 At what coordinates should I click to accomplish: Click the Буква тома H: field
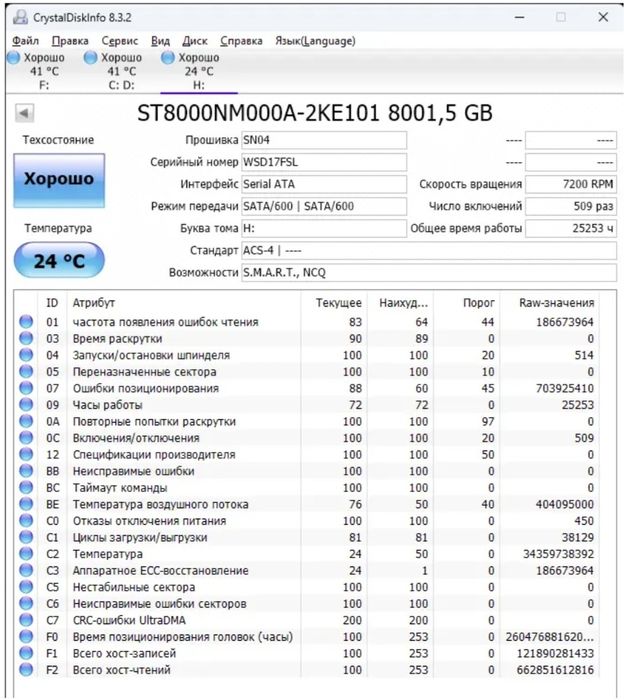point(324,229)
